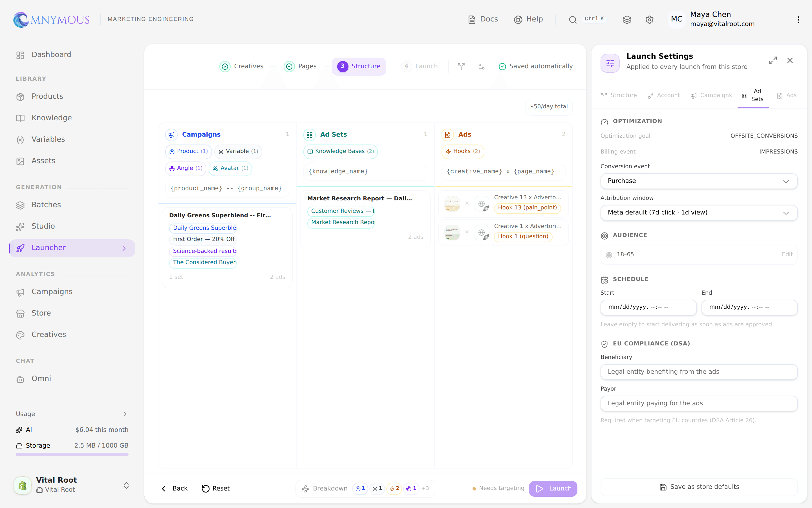Image resolution: width=812 pixels, height=508 pixels.
Task: Edit the 18-65 audience
Action: pyautogui.click(x=787, y=255)
